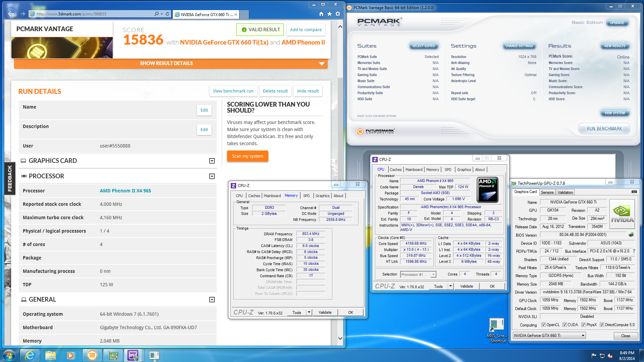Click the Validate button in CPU-Z CPU window
Image resolution: width=644 pixels, height=362 pixels.
(x=467, y=286)
